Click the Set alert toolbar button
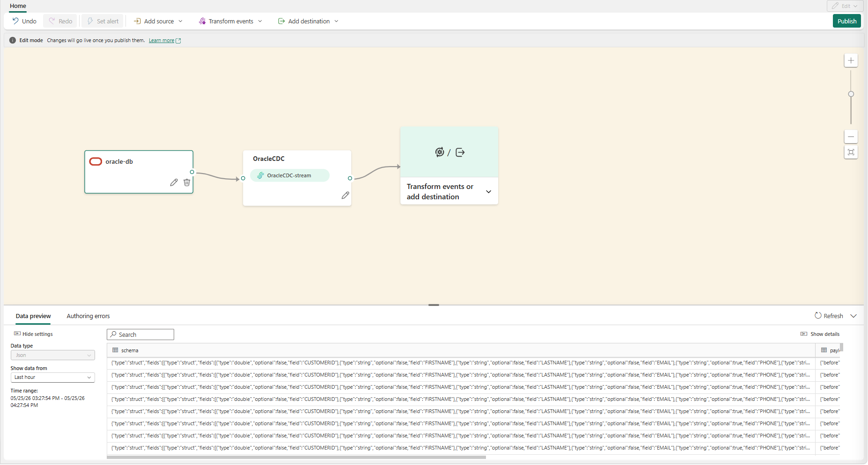Screen dimensions: 868x465 (103, 21)
